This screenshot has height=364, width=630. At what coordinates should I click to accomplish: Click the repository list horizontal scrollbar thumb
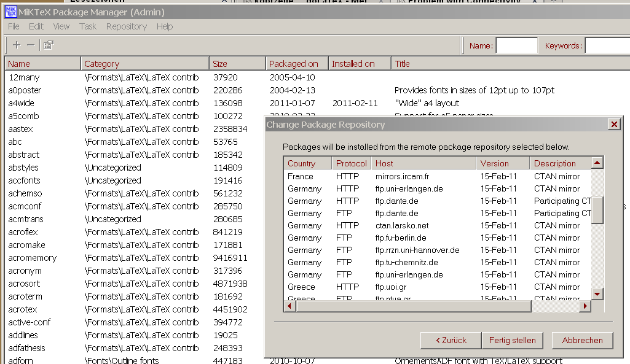point(414,306)
